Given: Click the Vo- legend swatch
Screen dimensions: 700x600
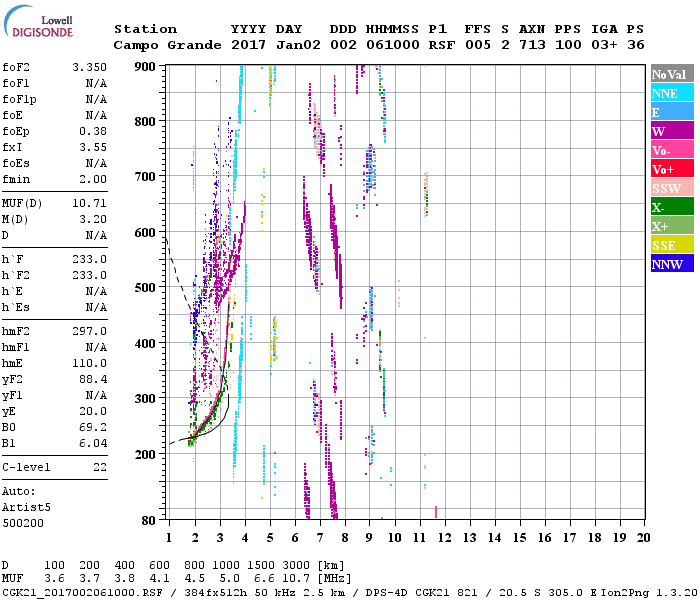Looking at the screenshot, I should [x=670, y=150].
